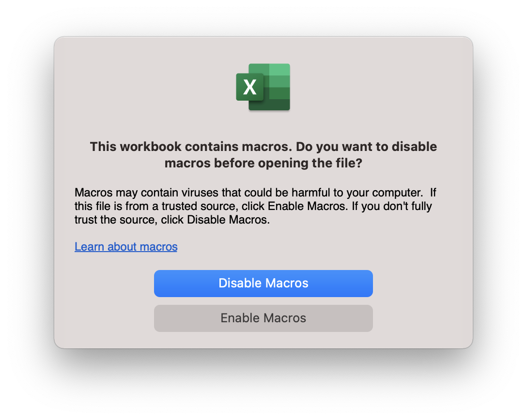Screen dimensions: 527x420
Task: Allow macros to run in this workbook
Action: 263,318
